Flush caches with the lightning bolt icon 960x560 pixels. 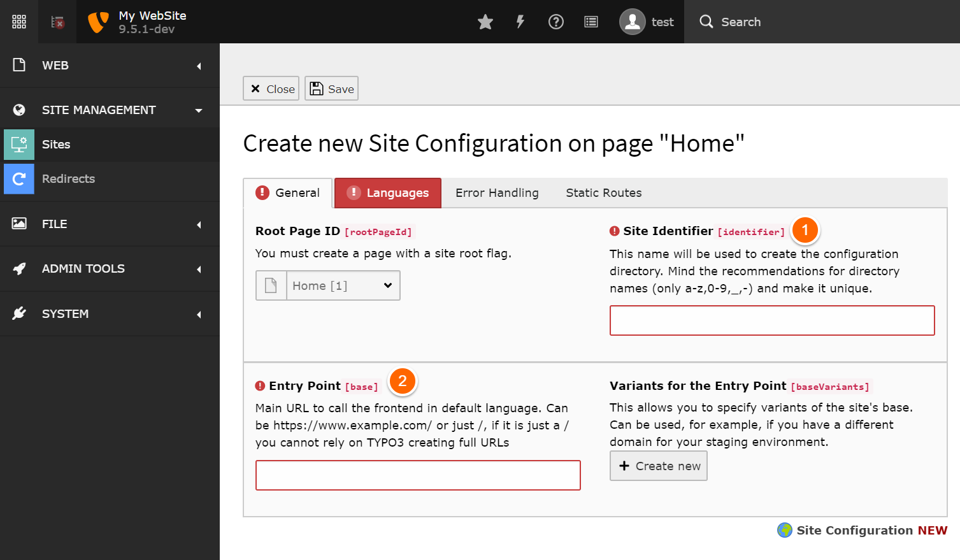(x=520, y=21)
